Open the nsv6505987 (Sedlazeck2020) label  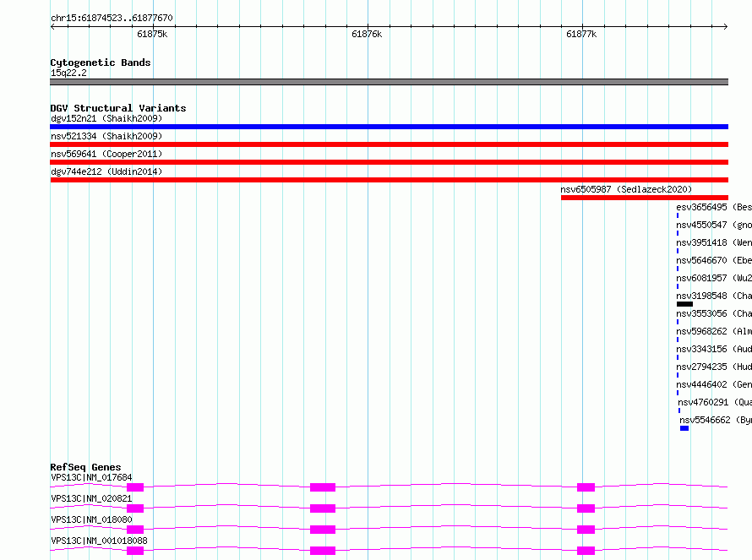[626, 189]
